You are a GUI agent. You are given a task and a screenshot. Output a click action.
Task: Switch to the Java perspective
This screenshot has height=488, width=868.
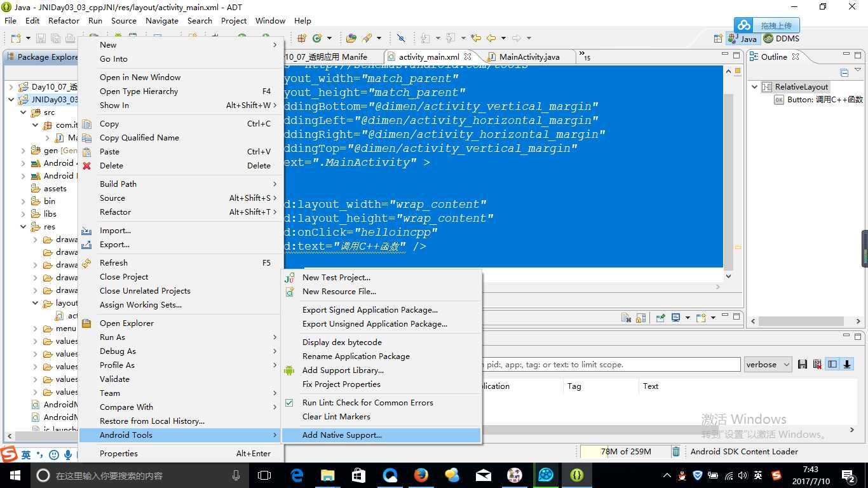click(743, 39)
